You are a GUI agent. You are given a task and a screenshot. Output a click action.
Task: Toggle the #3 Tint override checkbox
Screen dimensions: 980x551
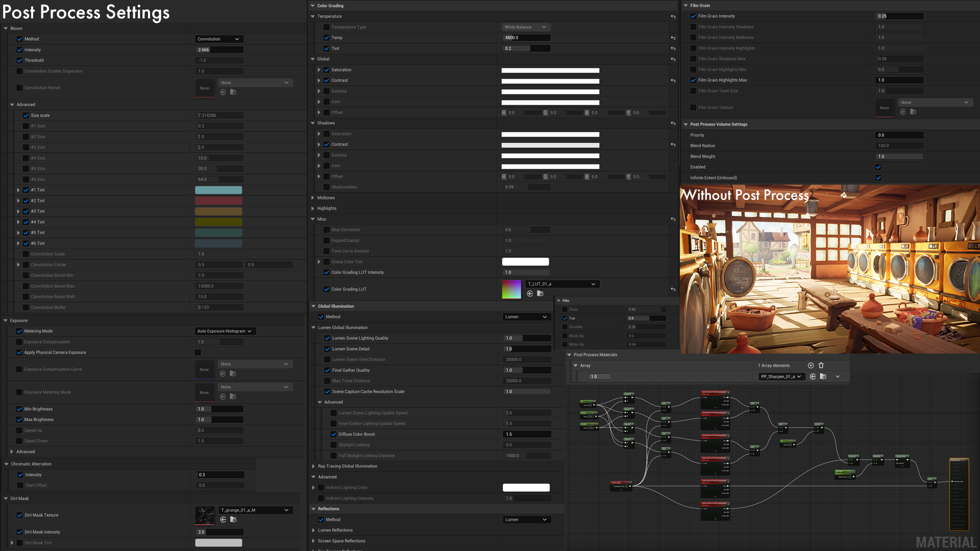click(26, 211)
